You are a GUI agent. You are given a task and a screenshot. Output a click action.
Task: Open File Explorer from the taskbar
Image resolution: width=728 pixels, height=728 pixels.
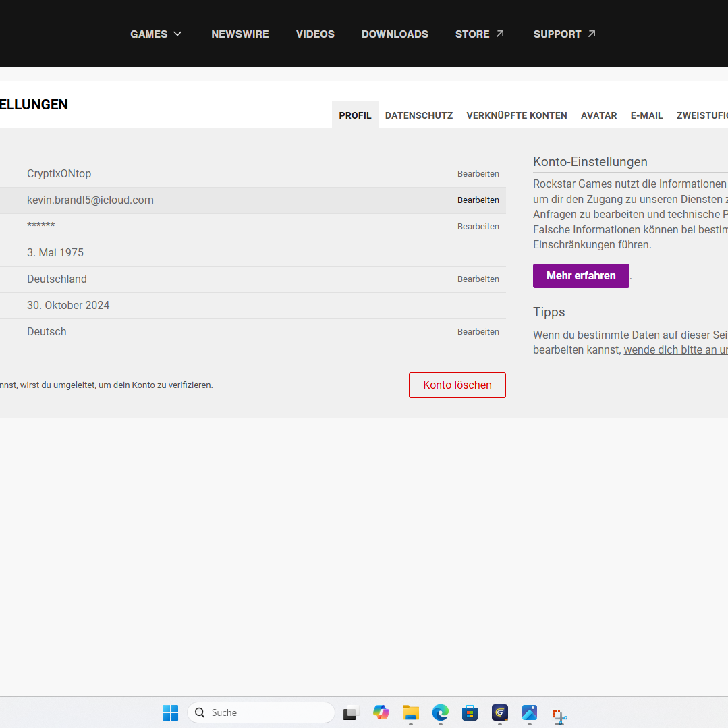pyautogui.click(x=411, y=712)
